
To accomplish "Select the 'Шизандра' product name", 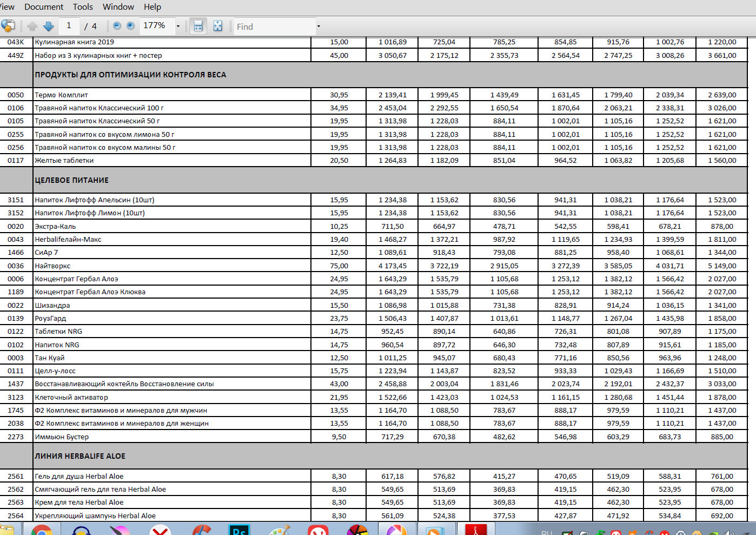I will [52, 305].
